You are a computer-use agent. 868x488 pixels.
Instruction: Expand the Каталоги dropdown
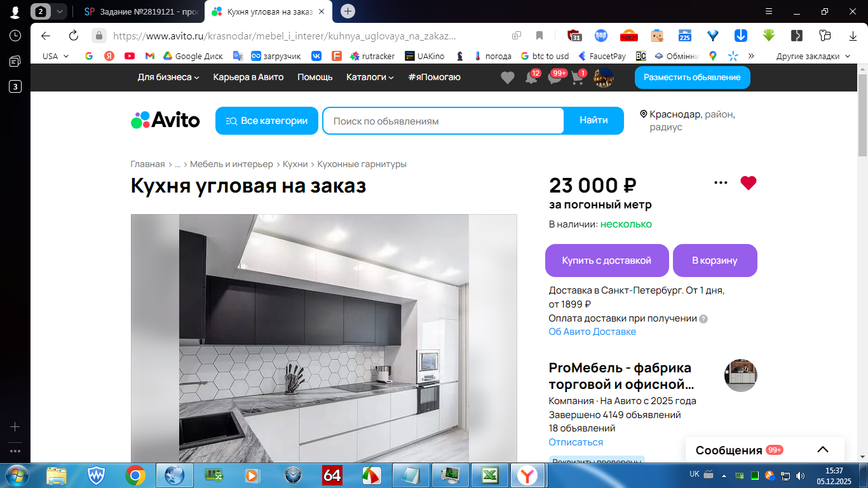370,77
